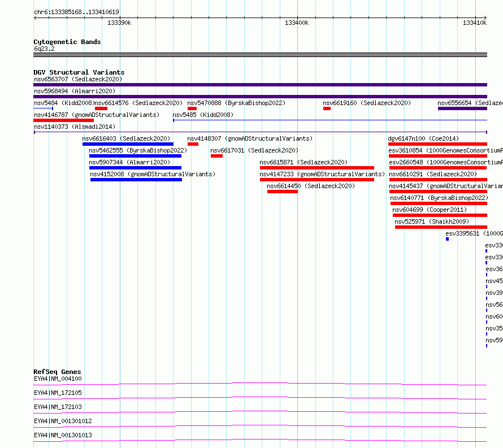This screenshot has height=448, width=503.
Task: Select the blue bar under nsv6616403
Action: [128, 144]
